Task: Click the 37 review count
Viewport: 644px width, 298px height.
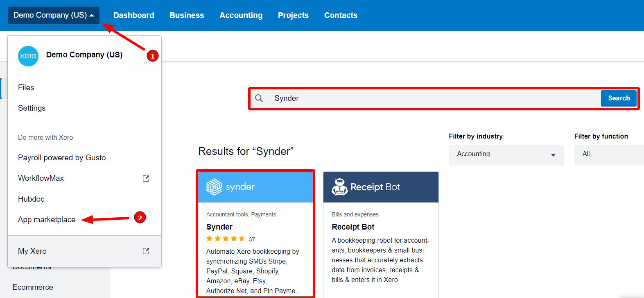Action: [x=252, y=239]
